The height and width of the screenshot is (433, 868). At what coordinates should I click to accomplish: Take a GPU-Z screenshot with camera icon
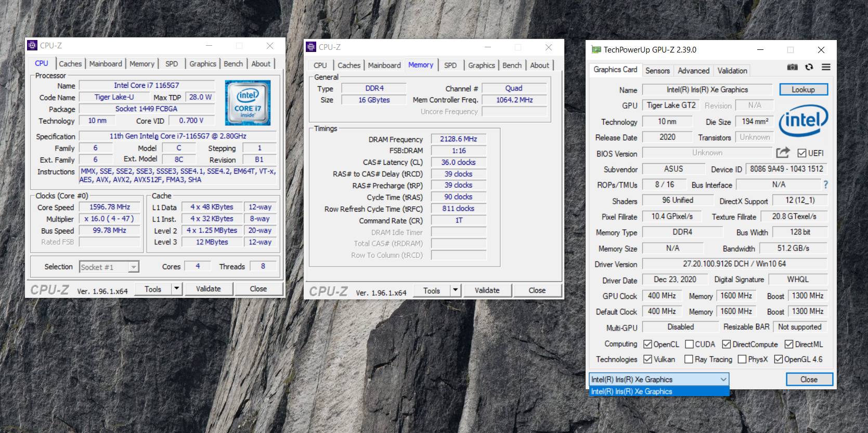point(792,67)
